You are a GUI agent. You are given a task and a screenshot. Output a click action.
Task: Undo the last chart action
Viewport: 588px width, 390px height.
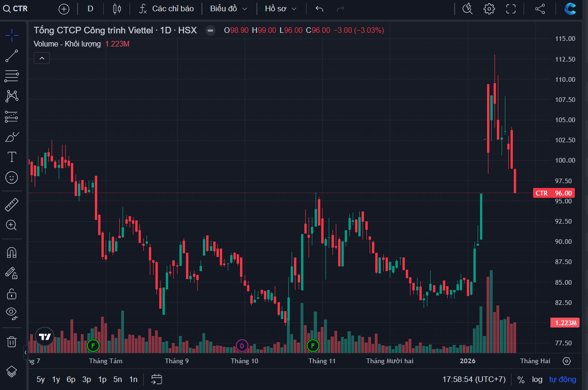pos(319,8)
